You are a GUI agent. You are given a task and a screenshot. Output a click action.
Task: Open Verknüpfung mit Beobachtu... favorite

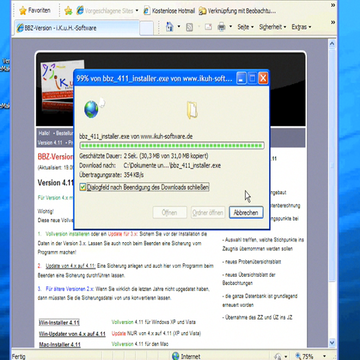(x=237, y=11)
